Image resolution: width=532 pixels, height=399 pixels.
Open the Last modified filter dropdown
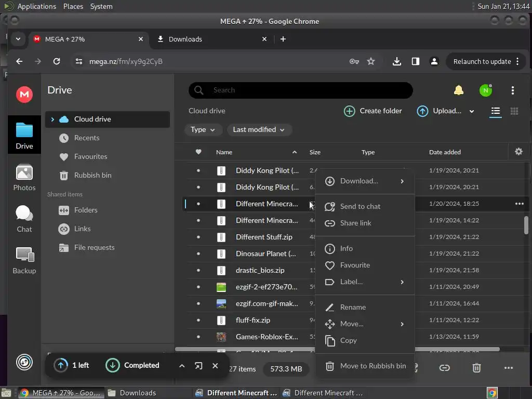point(259,129)
